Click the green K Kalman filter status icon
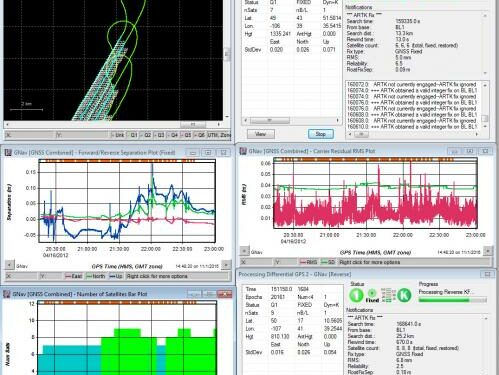The image size is (499, 375). click(x=404, y=295)
